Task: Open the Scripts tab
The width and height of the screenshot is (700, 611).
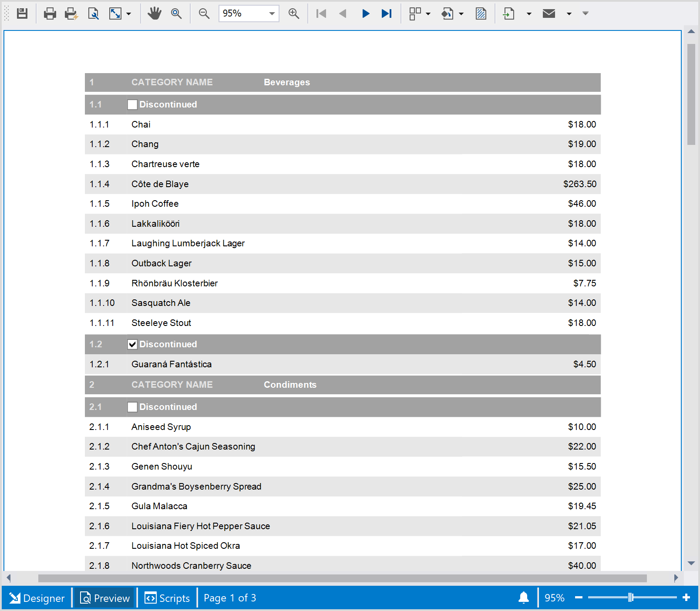Action: [x=167, y=598]
